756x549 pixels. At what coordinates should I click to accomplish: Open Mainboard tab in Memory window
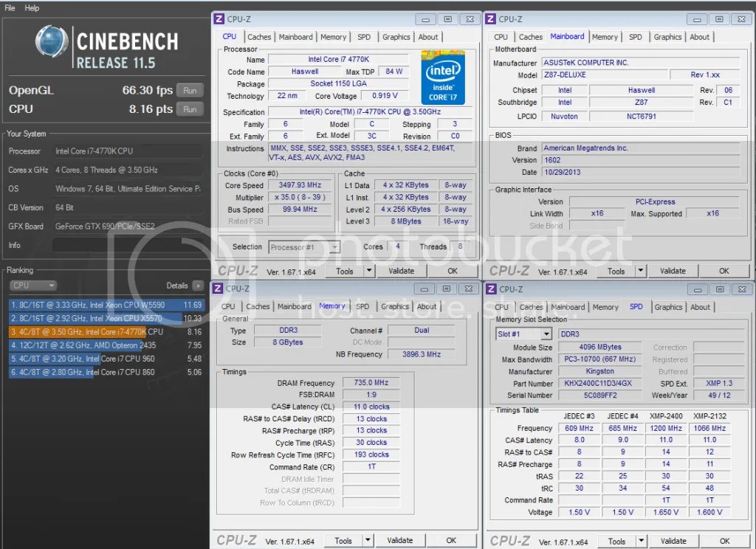tap(294, 306)
